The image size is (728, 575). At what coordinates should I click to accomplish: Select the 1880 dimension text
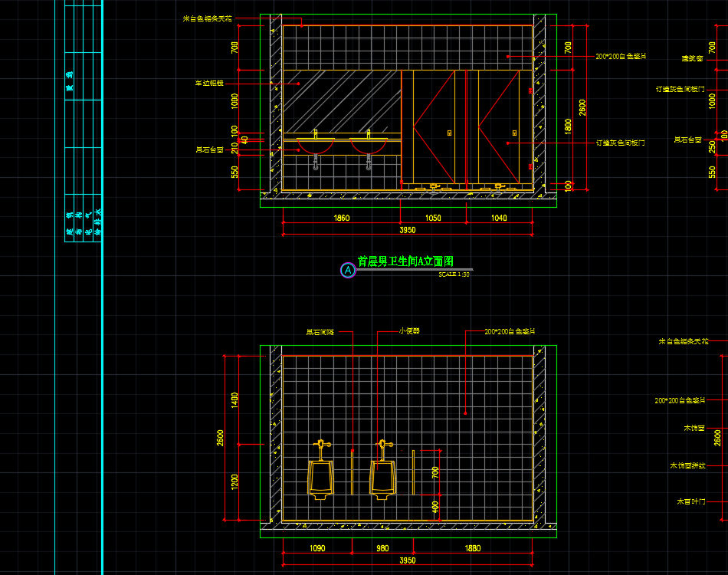point(473,548)
